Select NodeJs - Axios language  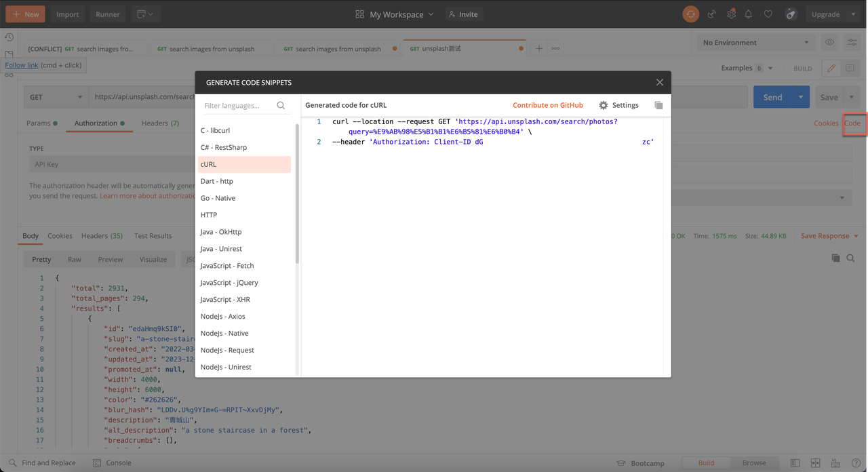click(x=244, y=316)
